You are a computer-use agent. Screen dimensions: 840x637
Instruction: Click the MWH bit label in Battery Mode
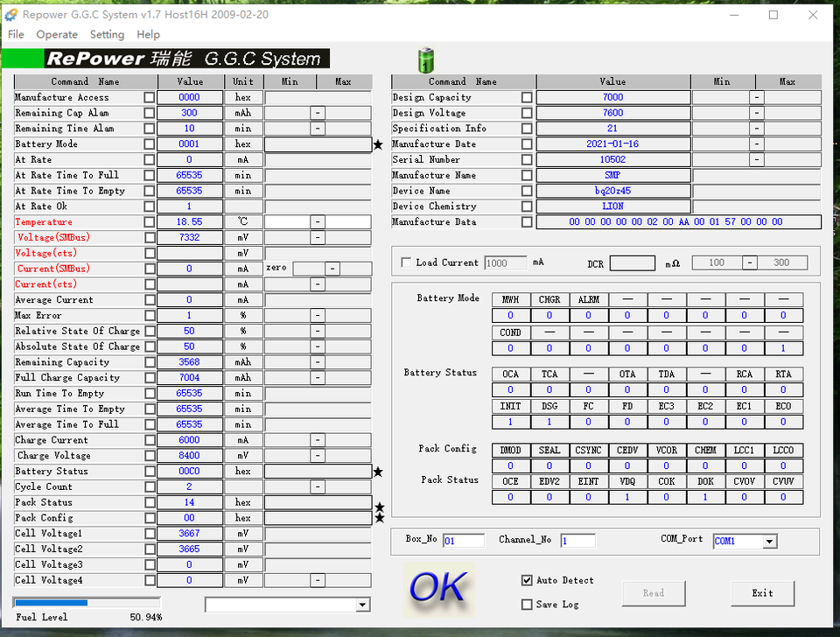[x=510, y=299]
